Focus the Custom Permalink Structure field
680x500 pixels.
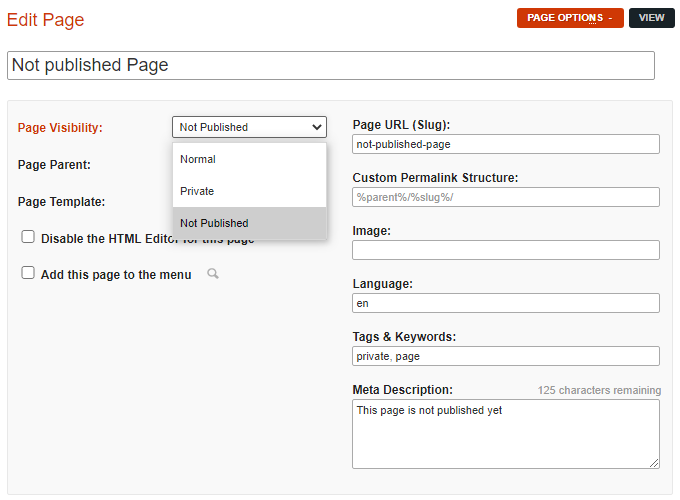pyautogui.click(x=505, y=197)
